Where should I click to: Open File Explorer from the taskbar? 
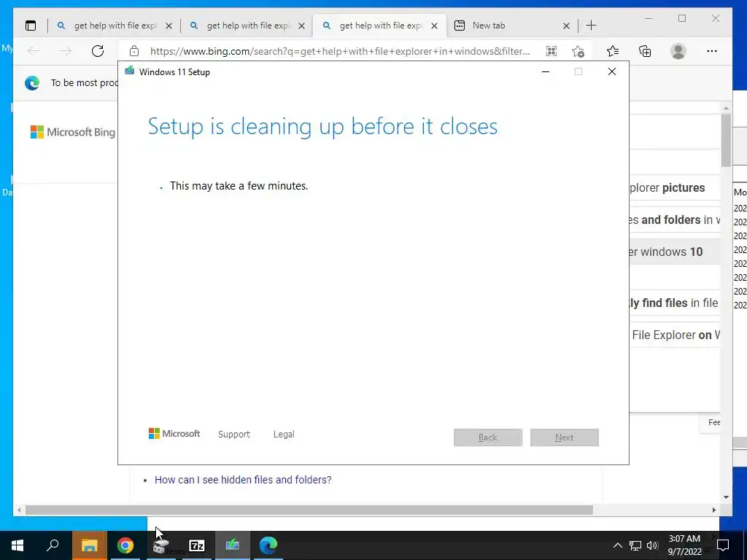(x=89, y=545)
